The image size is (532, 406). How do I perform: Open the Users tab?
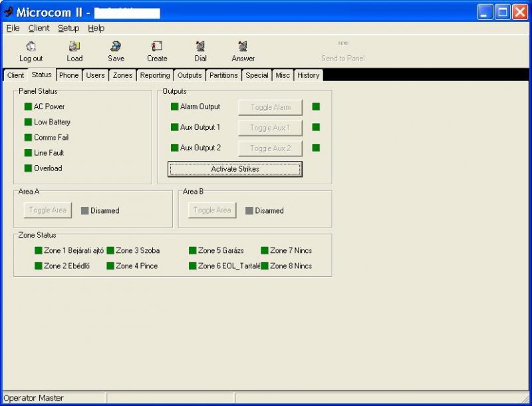[95, 75]
